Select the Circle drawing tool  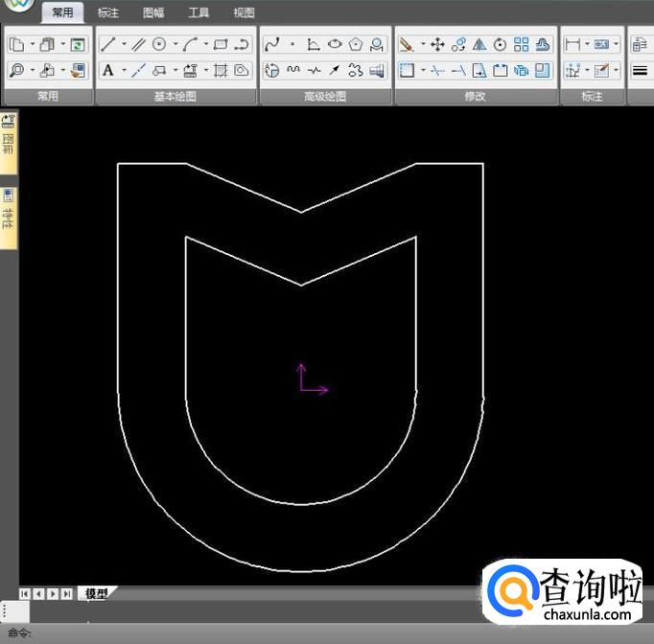click(159, 44)
